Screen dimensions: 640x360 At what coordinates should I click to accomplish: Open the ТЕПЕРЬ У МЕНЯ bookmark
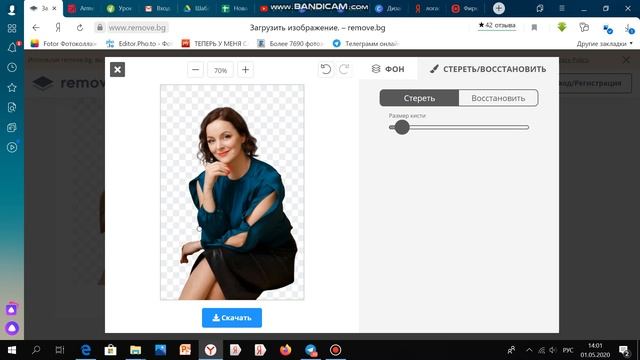pos(214,43)
